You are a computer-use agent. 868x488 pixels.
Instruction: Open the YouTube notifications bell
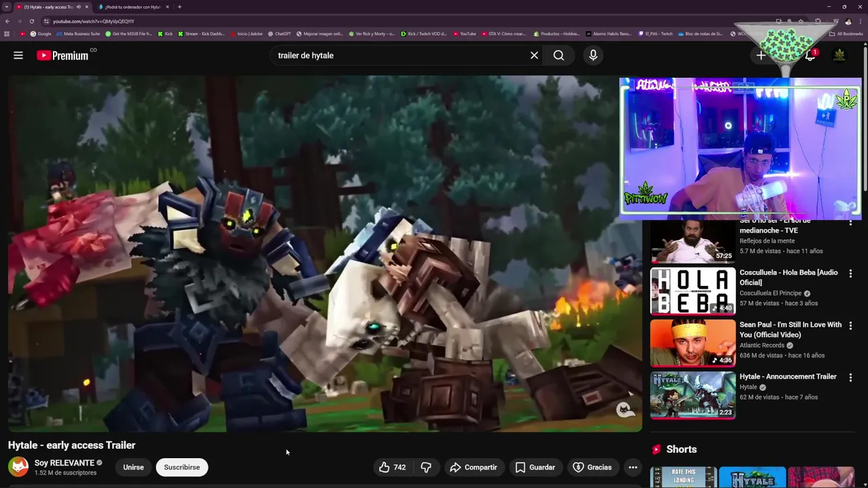click(x=810, y=56)
